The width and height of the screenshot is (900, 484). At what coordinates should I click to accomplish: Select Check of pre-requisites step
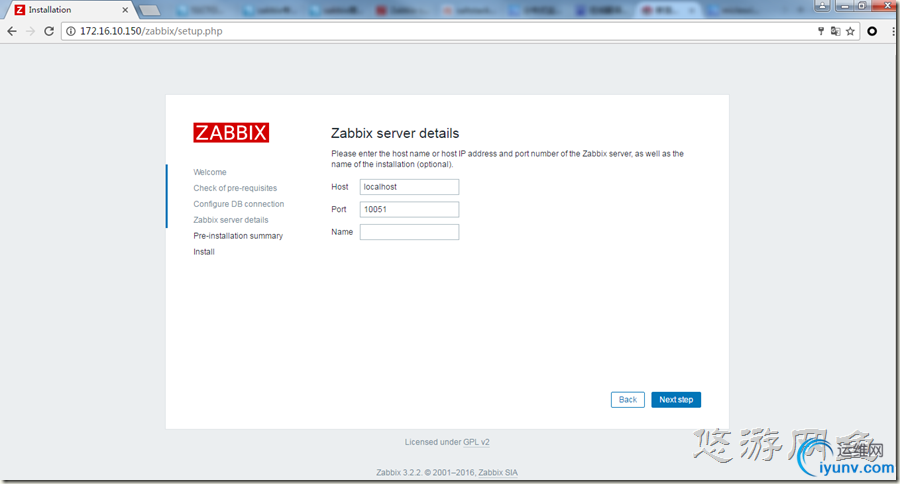(x=235, y=188)
